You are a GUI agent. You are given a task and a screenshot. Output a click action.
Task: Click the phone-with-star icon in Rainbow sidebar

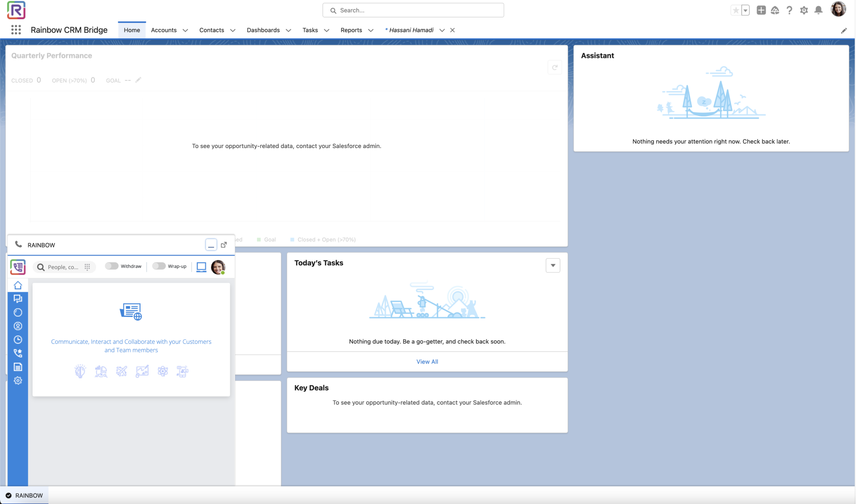(18, 353)
